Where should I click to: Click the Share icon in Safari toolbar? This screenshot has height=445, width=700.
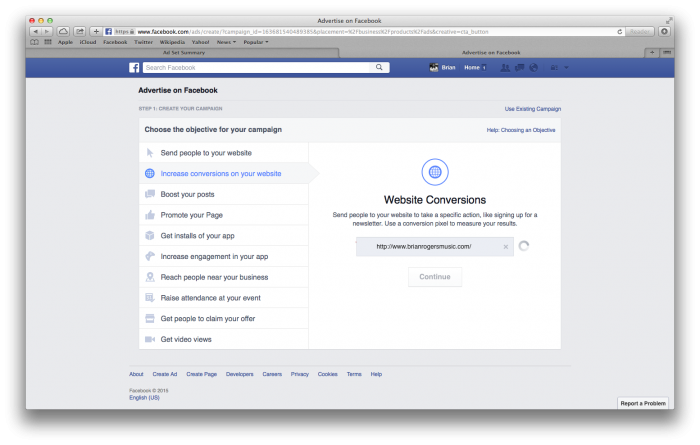(79, 31)
